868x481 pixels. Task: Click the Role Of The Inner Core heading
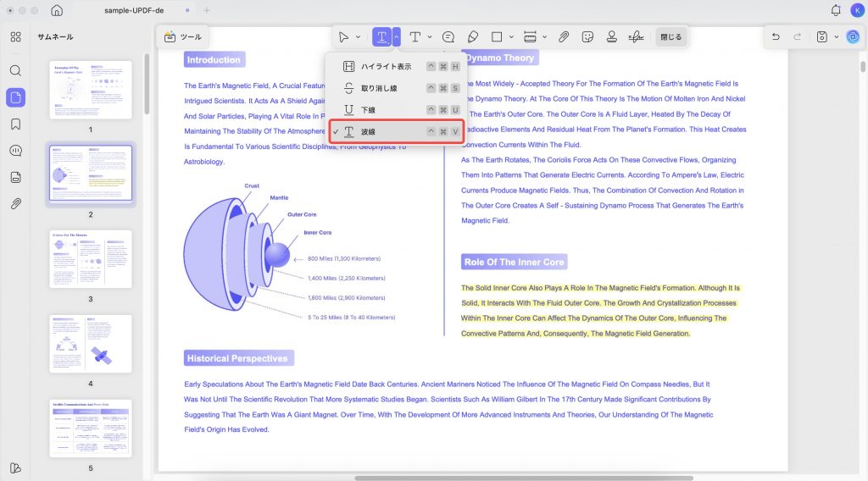coord(515,262)
